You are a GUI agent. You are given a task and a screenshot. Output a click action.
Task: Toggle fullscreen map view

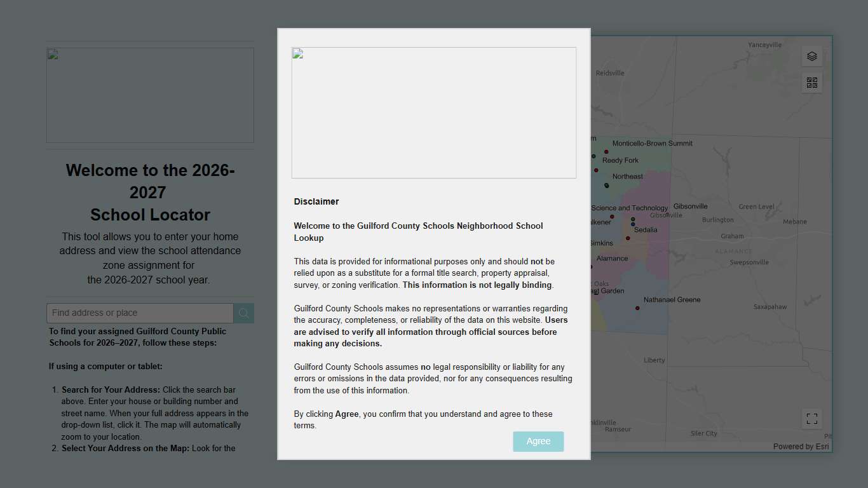[811, 419]
